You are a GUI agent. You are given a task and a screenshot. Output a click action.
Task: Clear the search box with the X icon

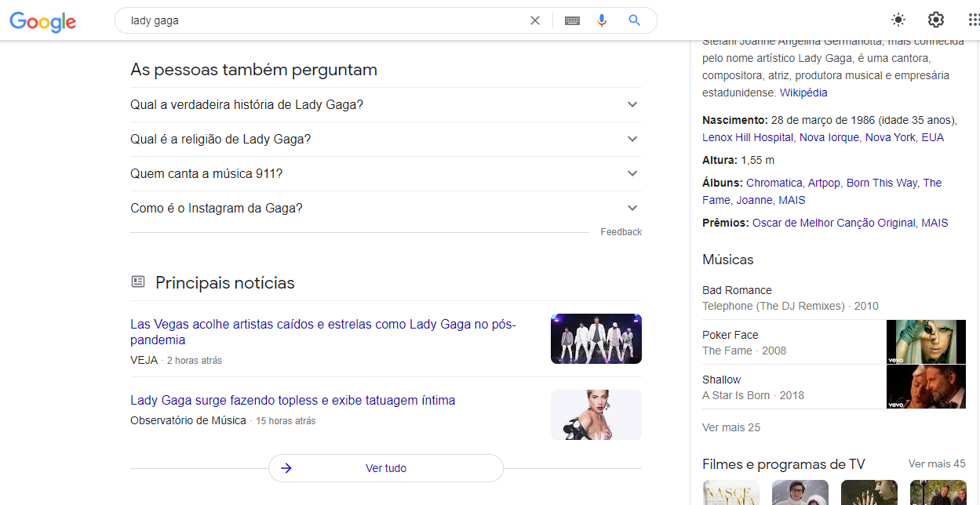click(535, 20)
